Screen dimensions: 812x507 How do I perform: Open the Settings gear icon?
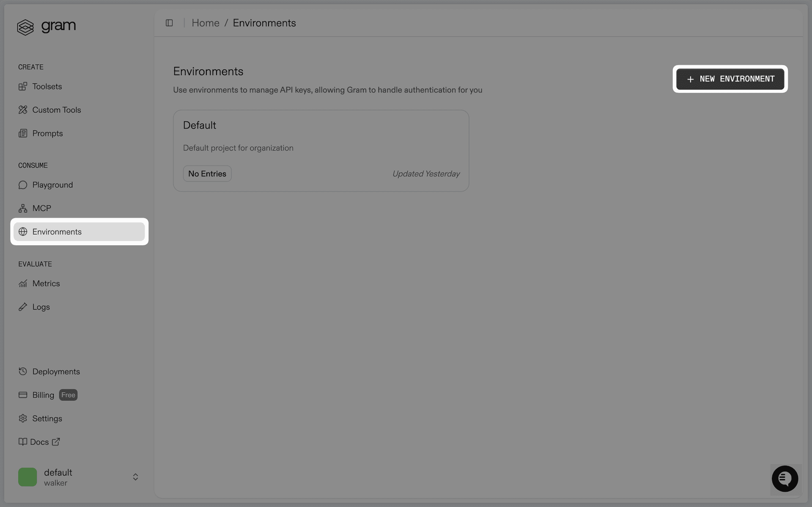point(23,418)
